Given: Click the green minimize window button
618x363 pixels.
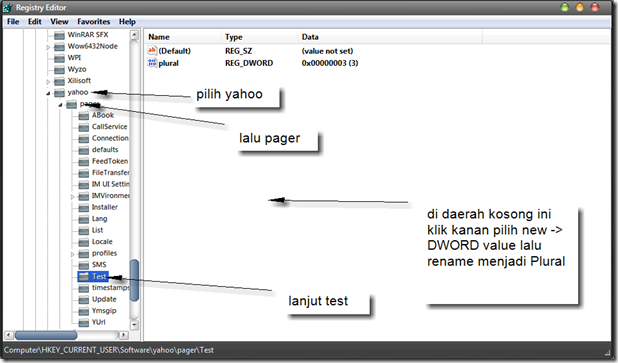Looking at the screenshot, I should click(x=565, y=7).
